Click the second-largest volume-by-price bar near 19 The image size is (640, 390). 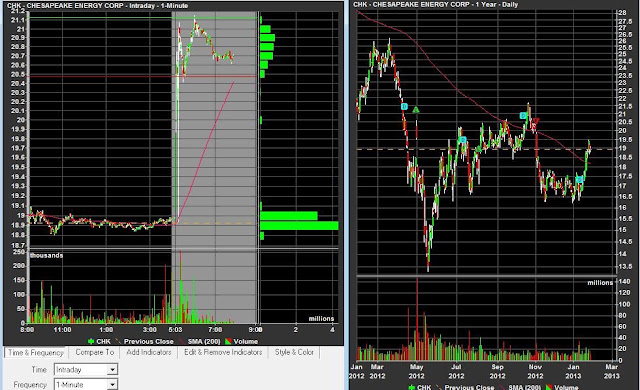point(289,216)
